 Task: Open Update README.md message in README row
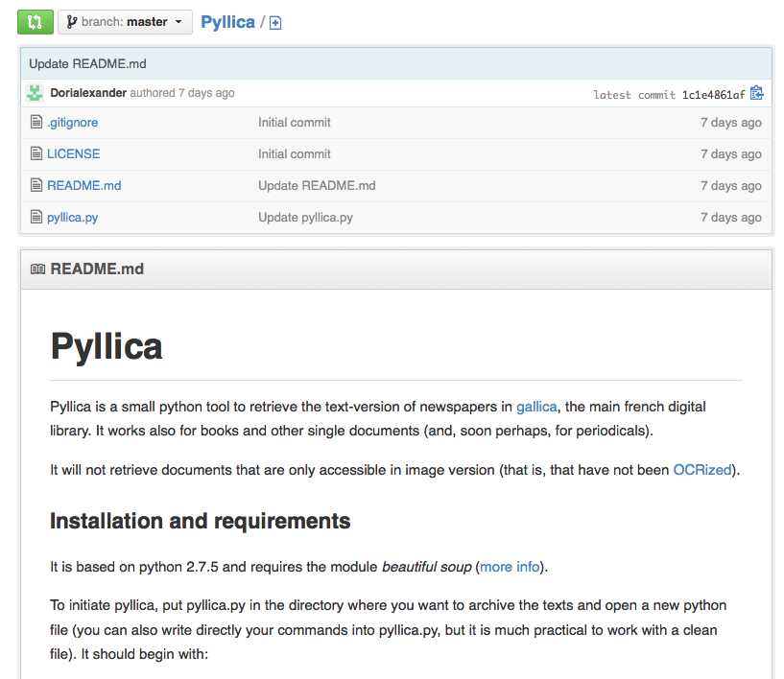click(x=317, y=186)
